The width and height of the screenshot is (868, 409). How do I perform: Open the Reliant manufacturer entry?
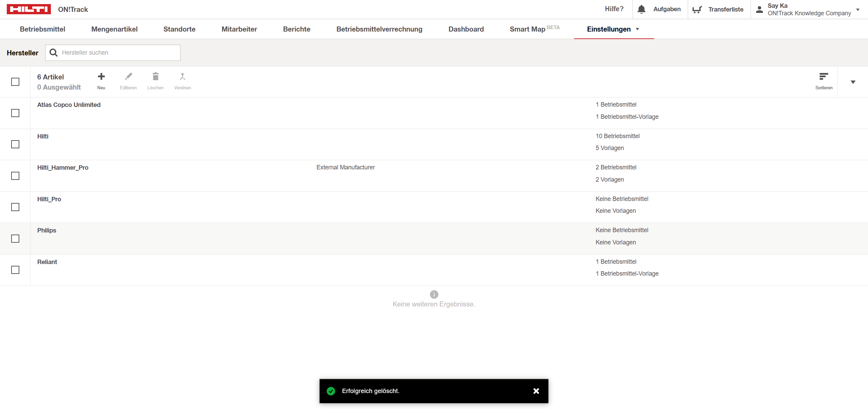[x=47, y=262]
